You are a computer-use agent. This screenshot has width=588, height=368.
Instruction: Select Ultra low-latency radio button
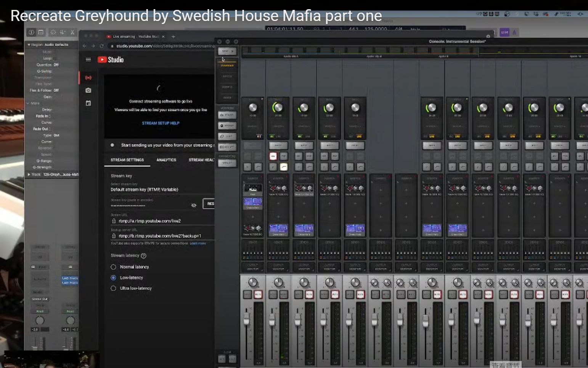point(113,288)
